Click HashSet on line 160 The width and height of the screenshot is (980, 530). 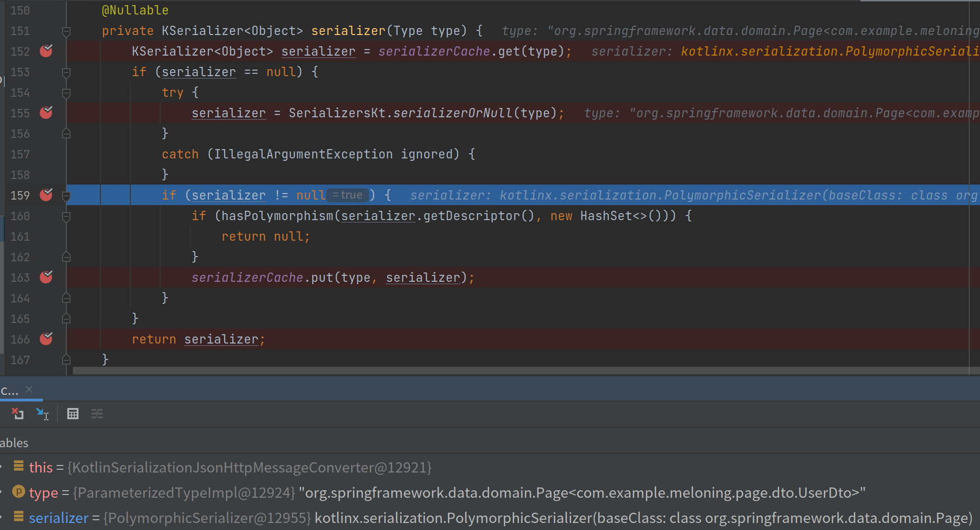point(606,216)
